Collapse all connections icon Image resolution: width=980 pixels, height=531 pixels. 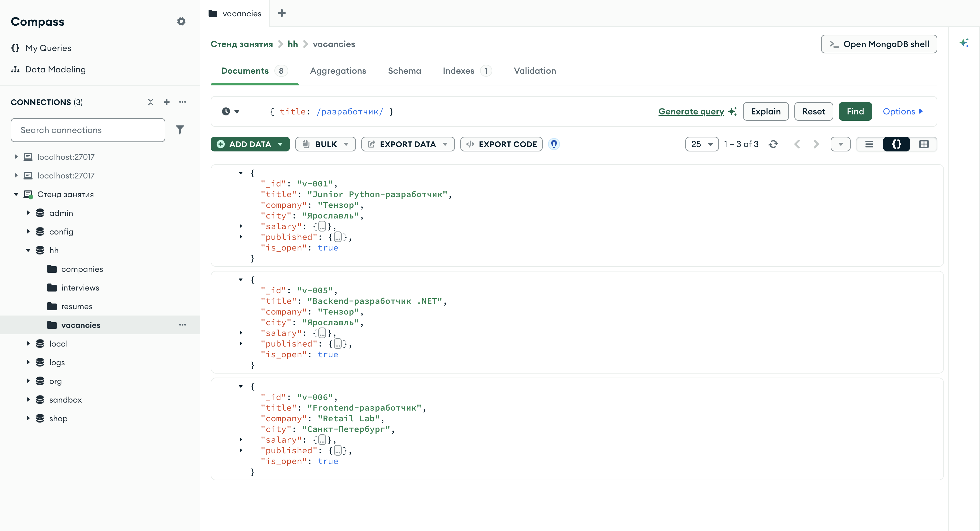(x=151, y=102)
